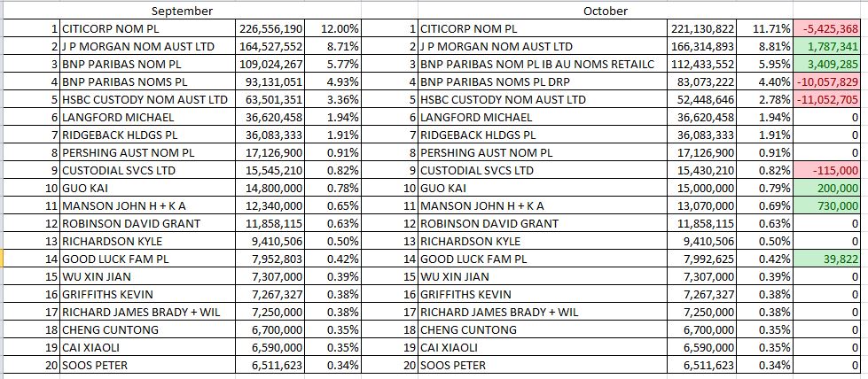Click the 15,430,210 Custodial Svcs value
Viewport: 868px width, 379px height.
click(703, 170)
